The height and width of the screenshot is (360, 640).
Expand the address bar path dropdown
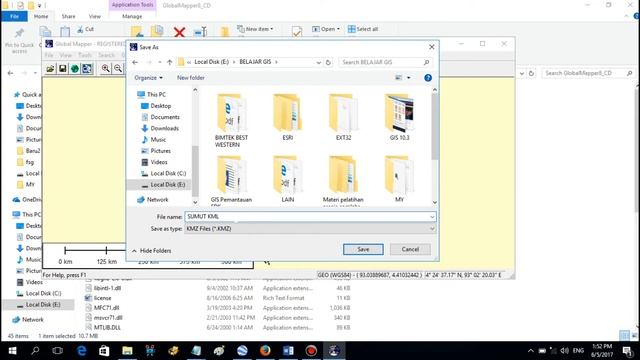(x=318, y=62)
